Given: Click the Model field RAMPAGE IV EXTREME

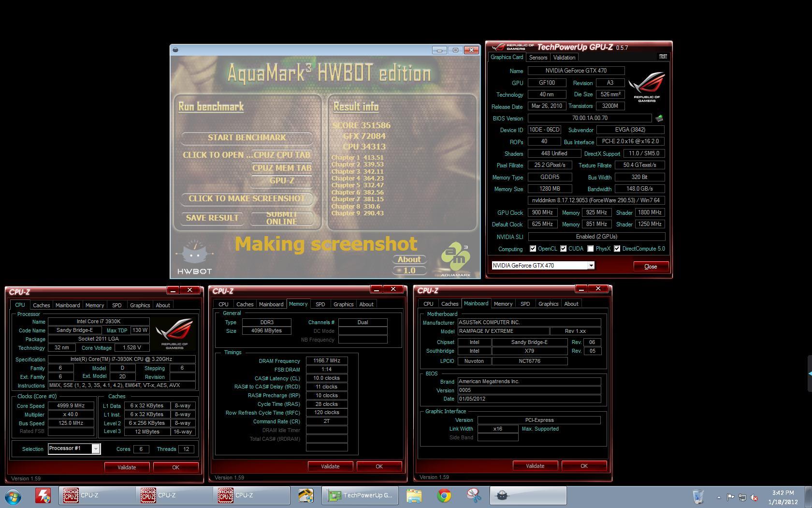Looking at the screenshot, I should [x=503, y=331].
